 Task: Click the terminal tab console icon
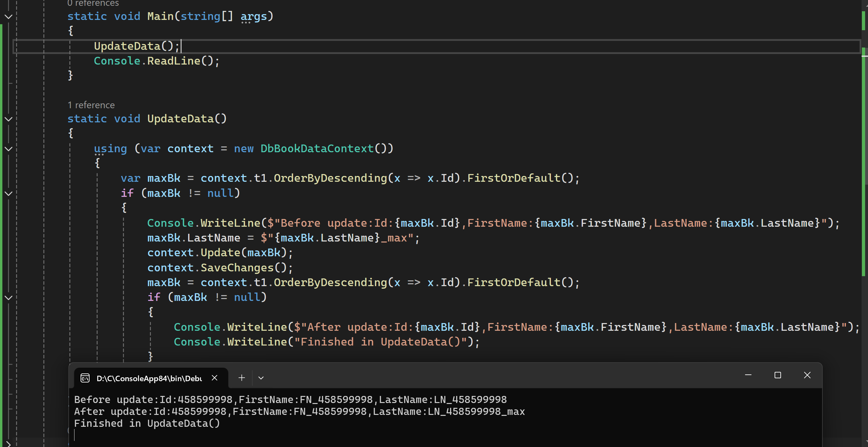(x=85, y=378)
